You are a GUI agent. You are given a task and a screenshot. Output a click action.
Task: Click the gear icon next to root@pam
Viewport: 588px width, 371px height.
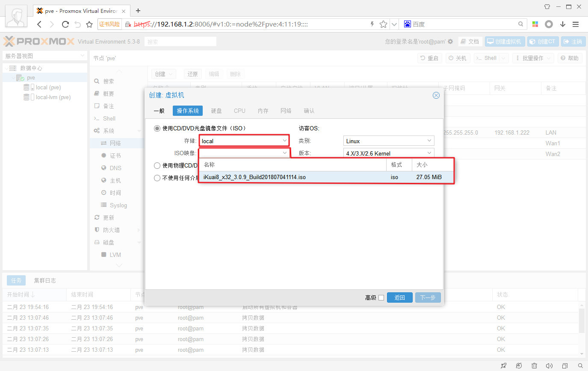coord(450,41)
